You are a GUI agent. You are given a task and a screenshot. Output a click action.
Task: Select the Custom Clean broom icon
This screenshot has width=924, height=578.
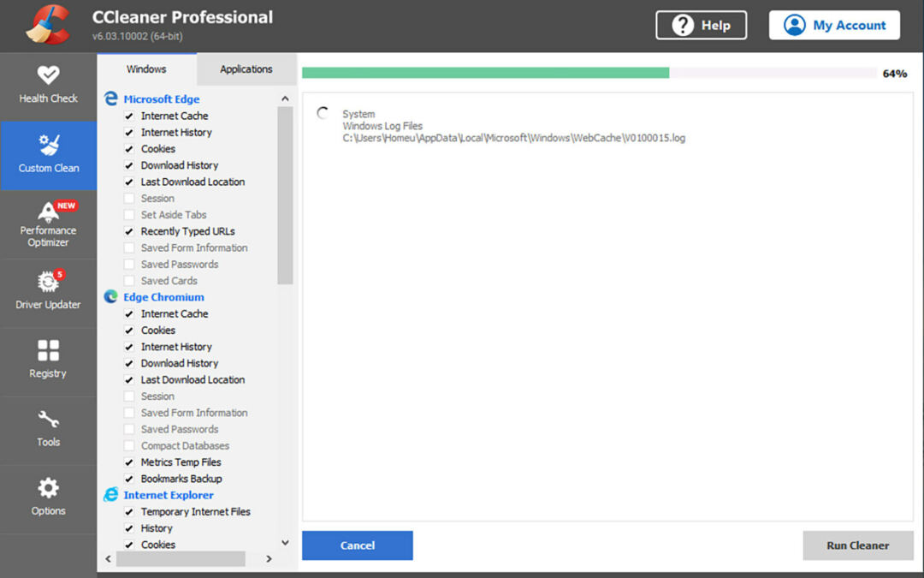(48, 145)
